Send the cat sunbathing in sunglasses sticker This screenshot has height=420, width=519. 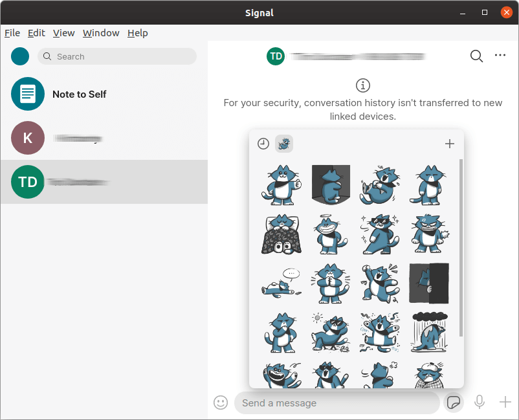coord(331,333)
